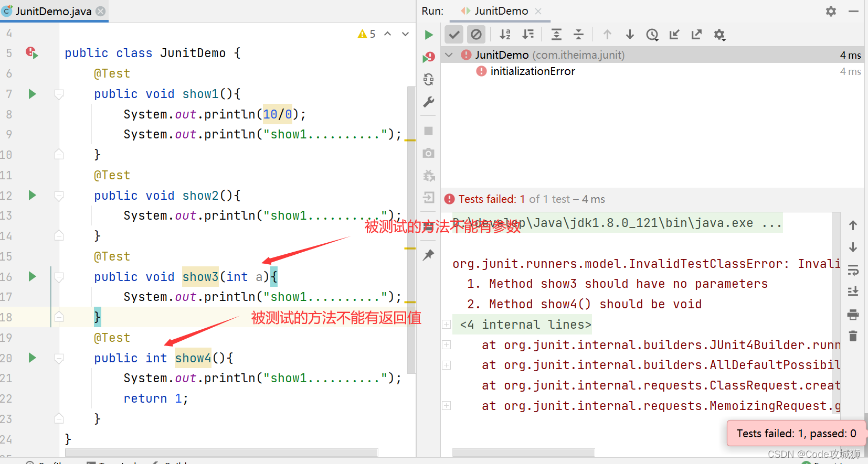Click editor vertical scrollbar
Image resolution: width=868 pixels, height=464 pixels.
tap(411, 230)
